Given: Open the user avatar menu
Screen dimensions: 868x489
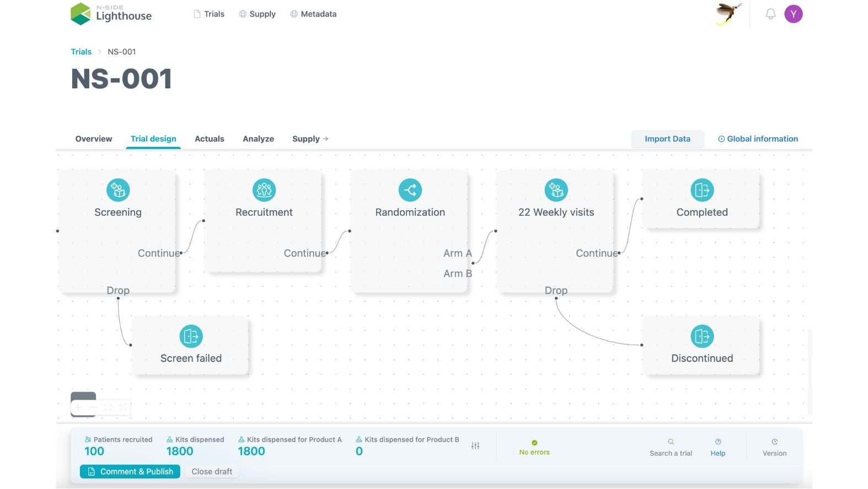Looking at the screenshot, I should coord(793,14).
